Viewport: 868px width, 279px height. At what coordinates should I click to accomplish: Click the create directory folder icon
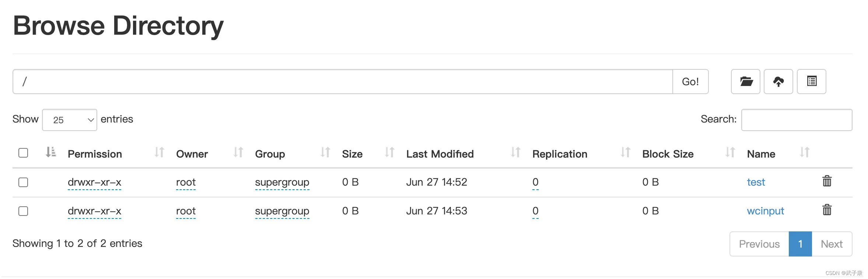point(745,82)
